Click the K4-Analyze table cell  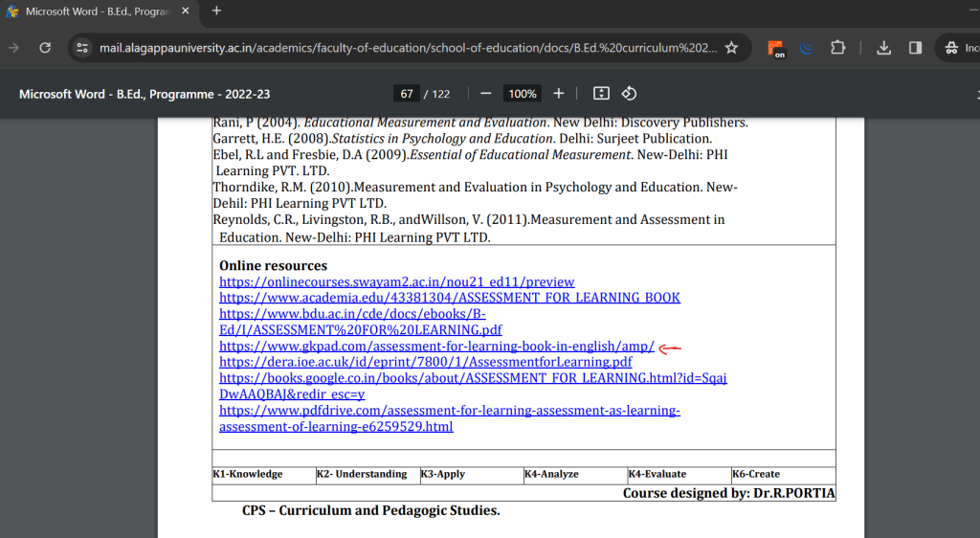[575, 474]
